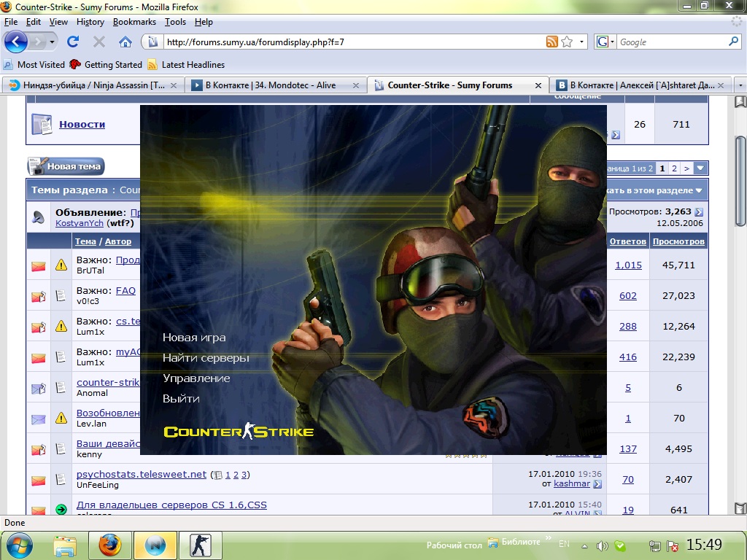This screenshot has width=747, height=560.
Task: Open the search engine selector dropdown
Action: (605, 42)
